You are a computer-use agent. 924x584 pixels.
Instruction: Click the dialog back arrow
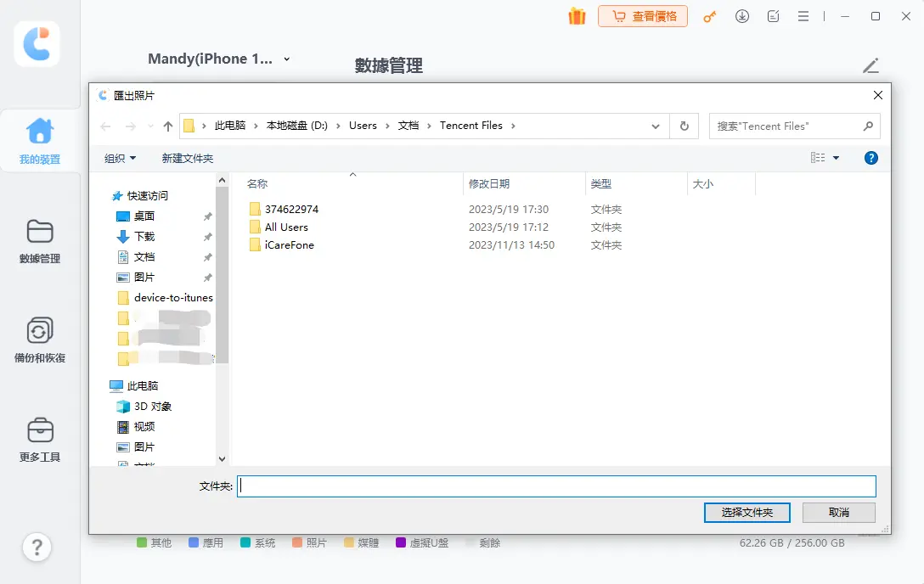[x=106, y=126]
